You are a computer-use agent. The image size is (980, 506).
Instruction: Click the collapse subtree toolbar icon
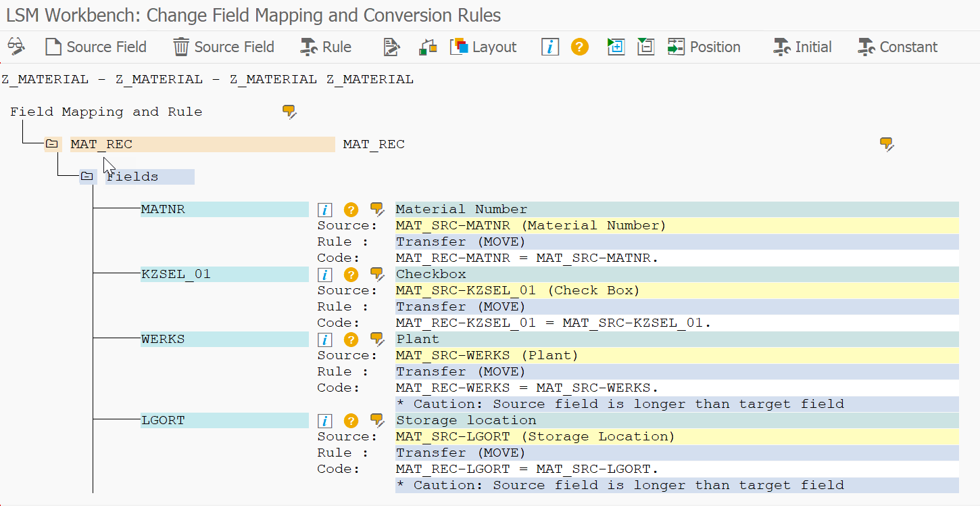(646, 47)
